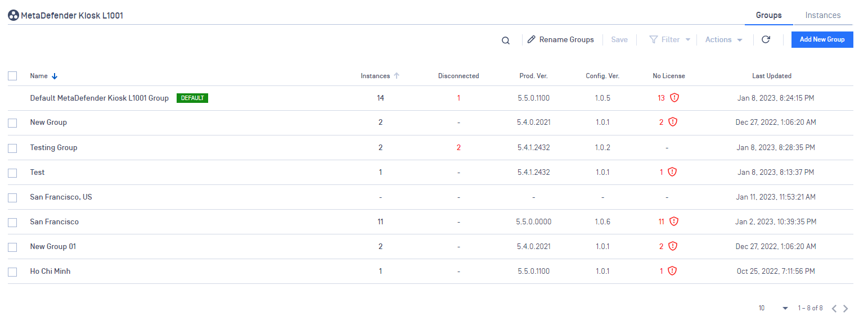Switch to the Instances tab
This screenshot has width=868, height=330.
tap(823, 15)
